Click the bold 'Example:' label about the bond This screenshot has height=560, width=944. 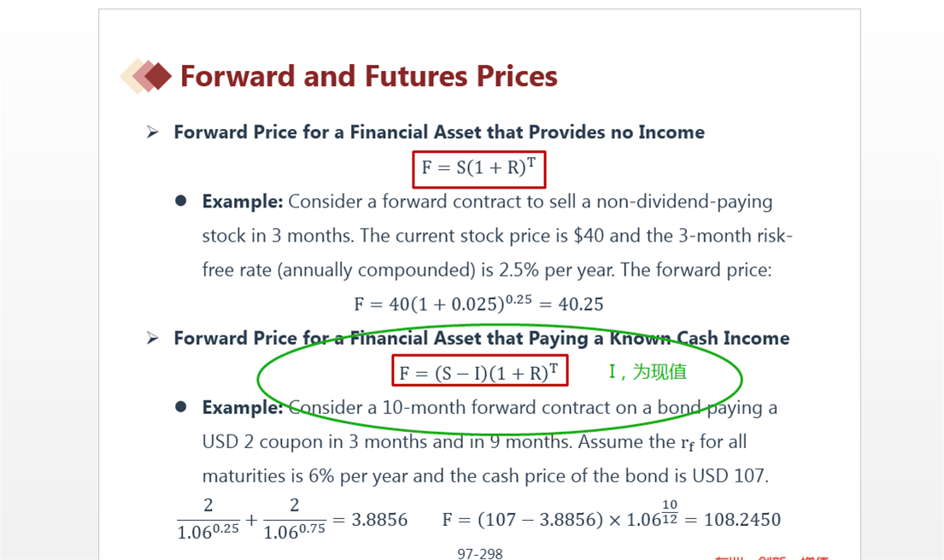pyautogui.click(x=242, y=407)
